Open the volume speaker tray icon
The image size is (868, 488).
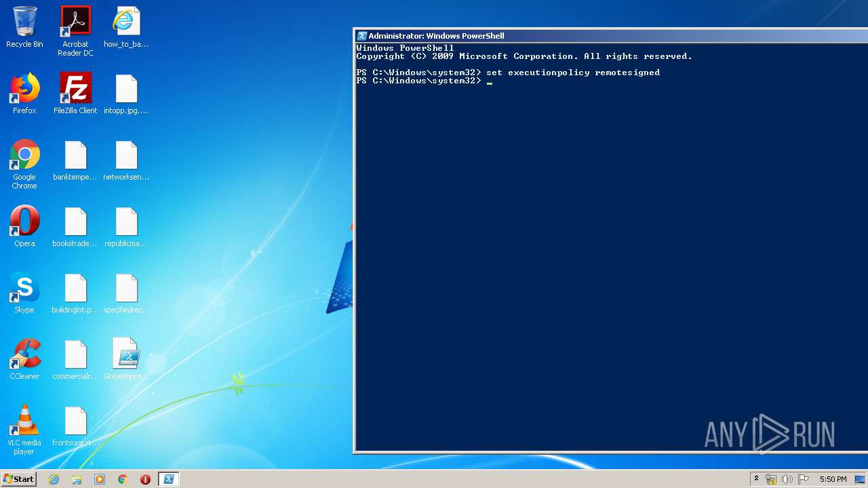(x=787, y=479)
